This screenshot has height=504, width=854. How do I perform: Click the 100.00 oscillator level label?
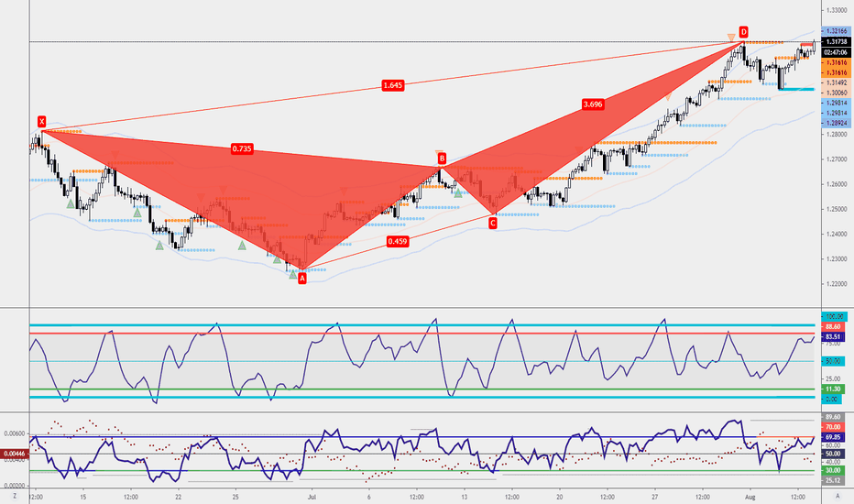[835, 316]
